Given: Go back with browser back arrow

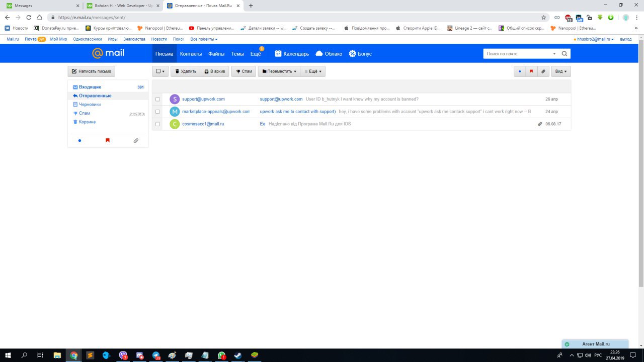Looking at the screenshot, I should (7, 17).
